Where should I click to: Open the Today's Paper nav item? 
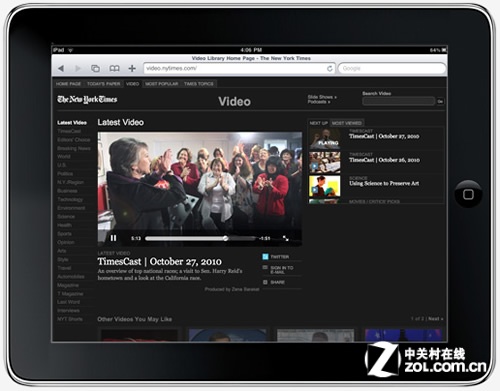[103, 84]
